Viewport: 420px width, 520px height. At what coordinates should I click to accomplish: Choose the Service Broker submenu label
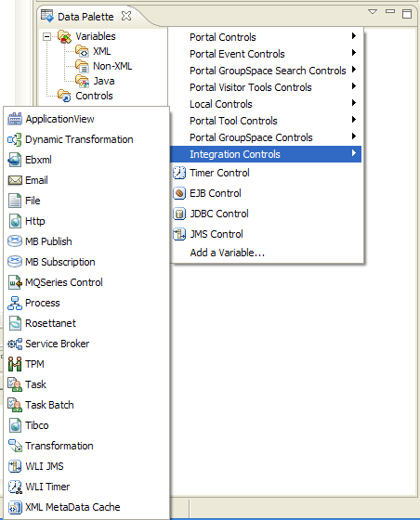(57, 344)
